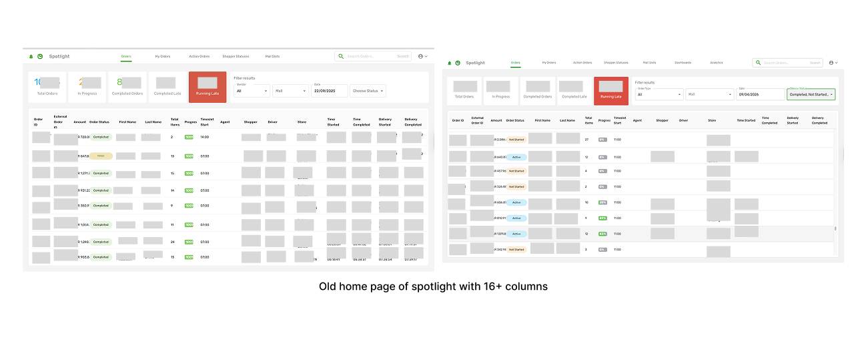Click the date field showing 09/04/2026
Image resolution: width=868 pixels, height=342 pixels.
pyautogui.click(x=760, y=95)
